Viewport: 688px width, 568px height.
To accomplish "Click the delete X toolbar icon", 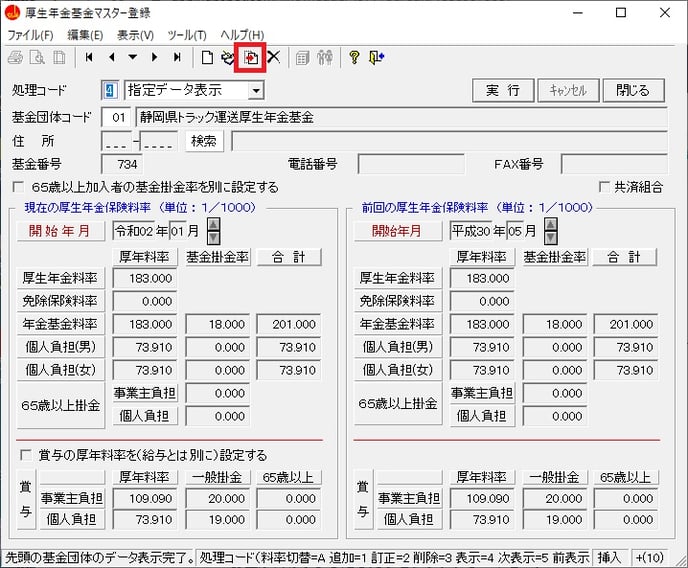I will click(274, 57).
